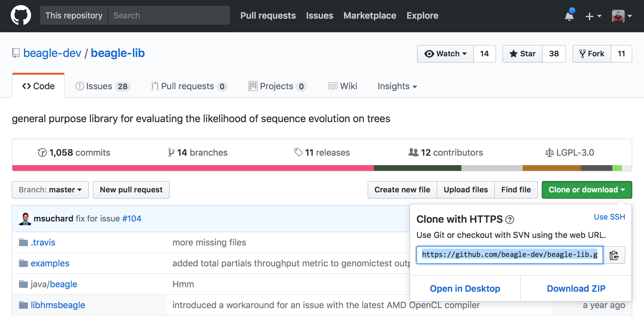Click the dark green language bar segment

(418, 168)
